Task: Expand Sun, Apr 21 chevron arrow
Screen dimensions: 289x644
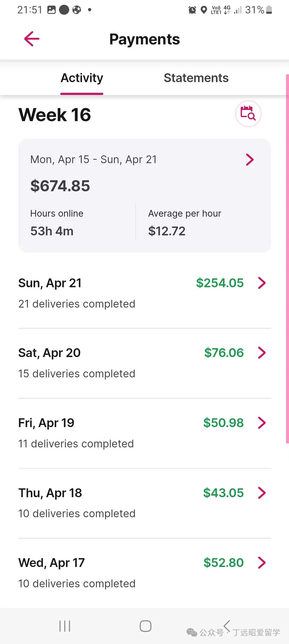Action: [262, 283]
